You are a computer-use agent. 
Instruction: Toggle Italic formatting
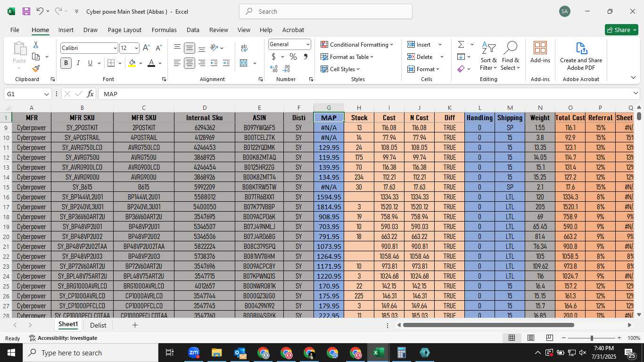[78, 63]
